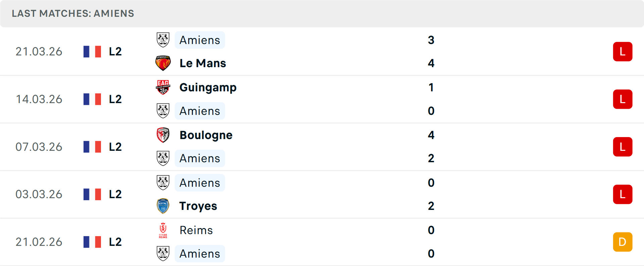Click the Stade Reims club logo
Viewport: 644px width, 266px height.
point(163,230)
